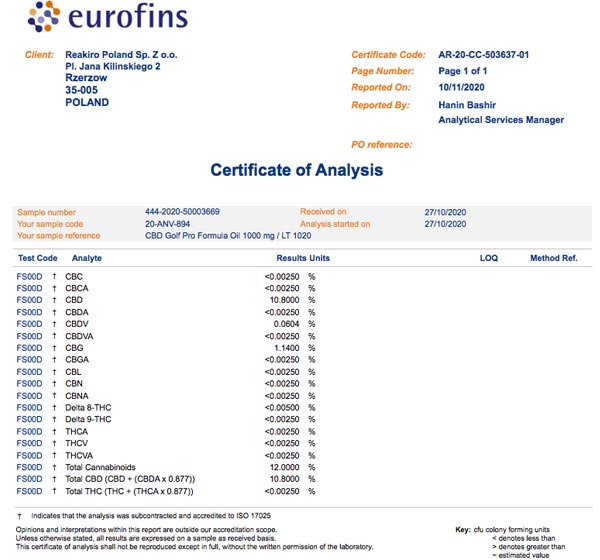600x560 pixels.
Task: Click the CBNA analyte name
Action: coord(77,396)
